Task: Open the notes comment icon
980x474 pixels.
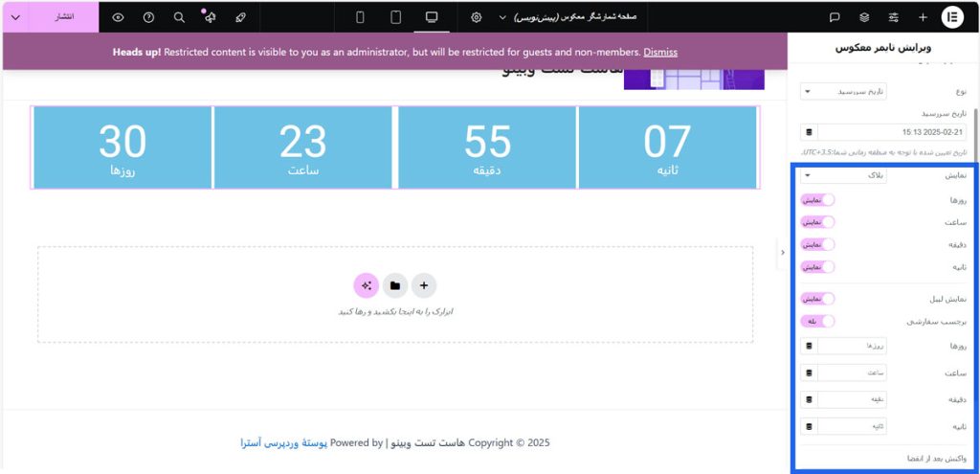Action: [x=835, y=17]
